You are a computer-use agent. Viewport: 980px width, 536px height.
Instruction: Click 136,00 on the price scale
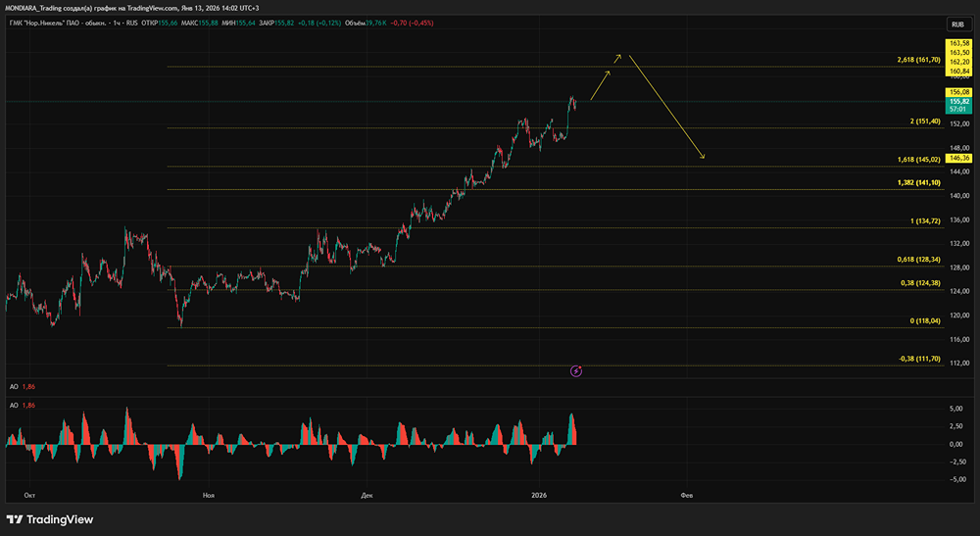(x=960, y=219)
